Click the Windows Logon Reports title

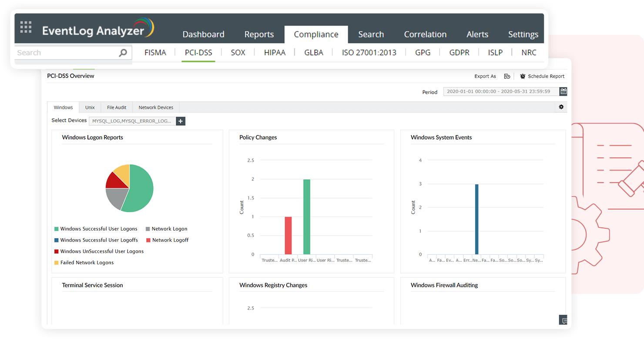coord(92,137)
